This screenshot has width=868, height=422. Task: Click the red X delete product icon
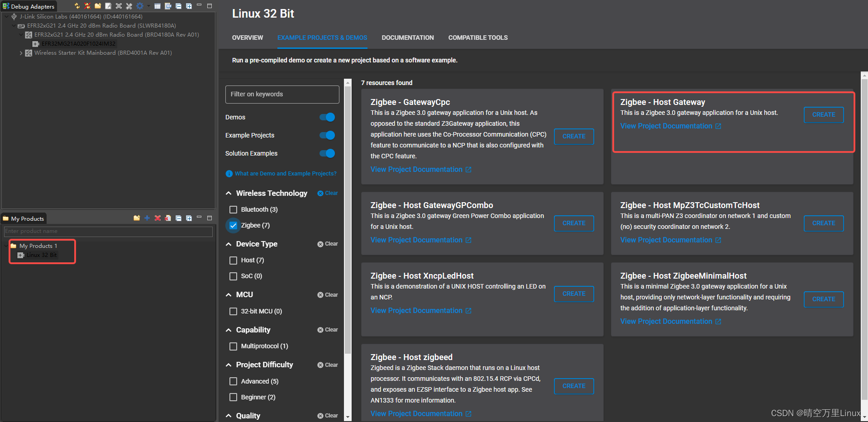coord(157,218)
